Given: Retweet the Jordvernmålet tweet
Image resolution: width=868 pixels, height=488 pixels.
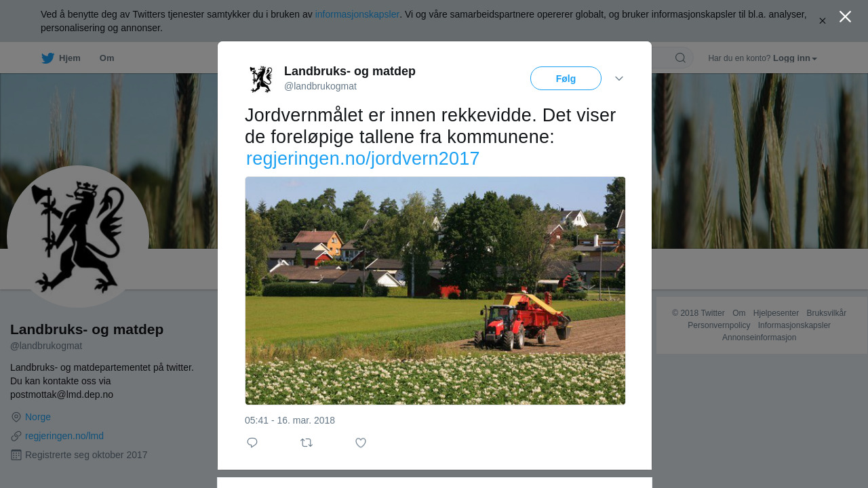Looking at the screenshot, I should point(307,443).
